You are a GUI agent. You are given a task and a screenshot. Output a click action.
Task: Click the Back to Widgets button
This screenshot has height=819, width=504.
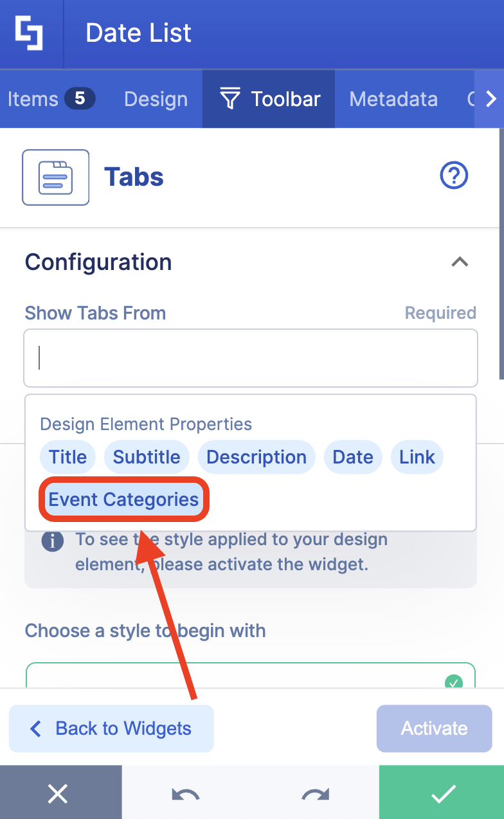pyautogui.click(x=111, y=728)
